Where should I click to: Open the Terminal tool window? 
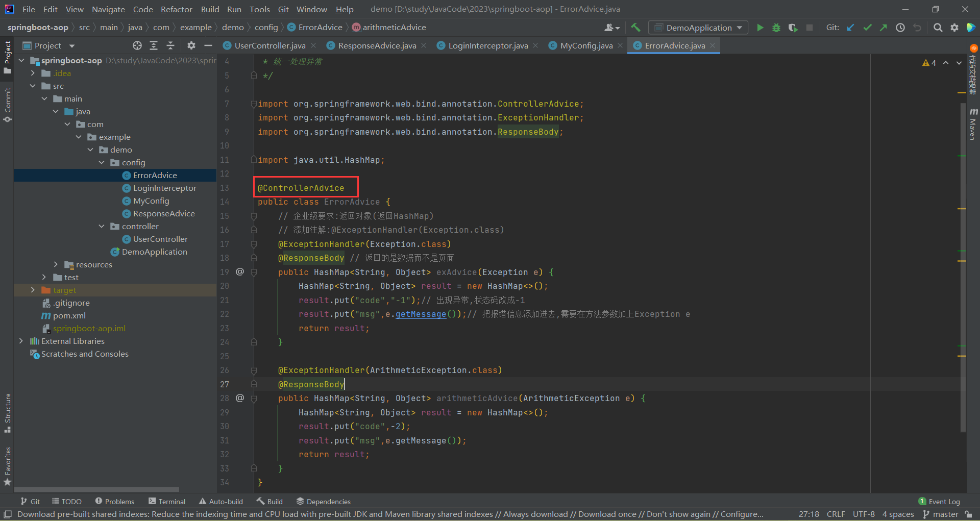coord(167,502)
